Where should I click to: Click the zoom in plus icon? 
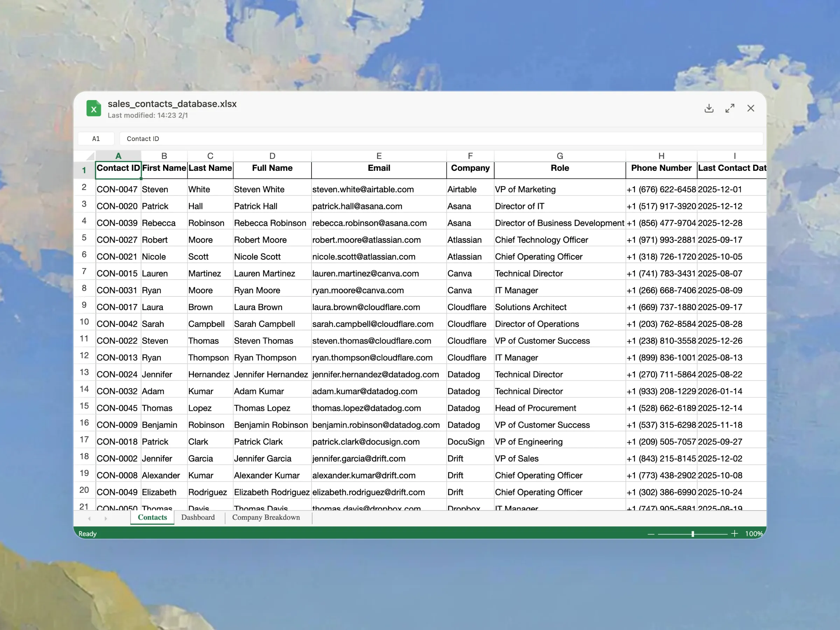pos(734,534)
